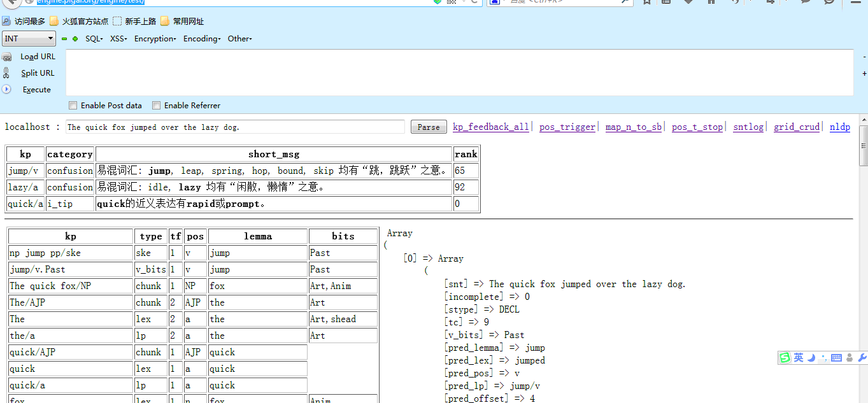Click the [stype] => DECL line
Viewport: 868px width, 403px height.
tap(481, 309)
